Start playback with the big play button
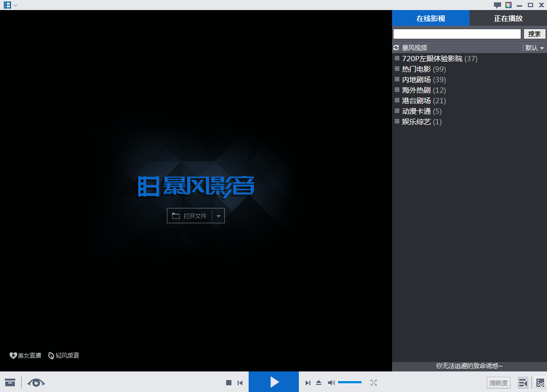Screen dimensions: 547x392 [274, 382]
